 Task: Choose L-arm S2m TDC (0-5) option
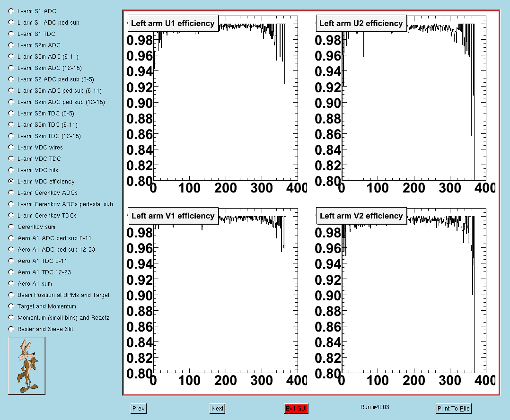pyautogui.click(x=11, y=114)
